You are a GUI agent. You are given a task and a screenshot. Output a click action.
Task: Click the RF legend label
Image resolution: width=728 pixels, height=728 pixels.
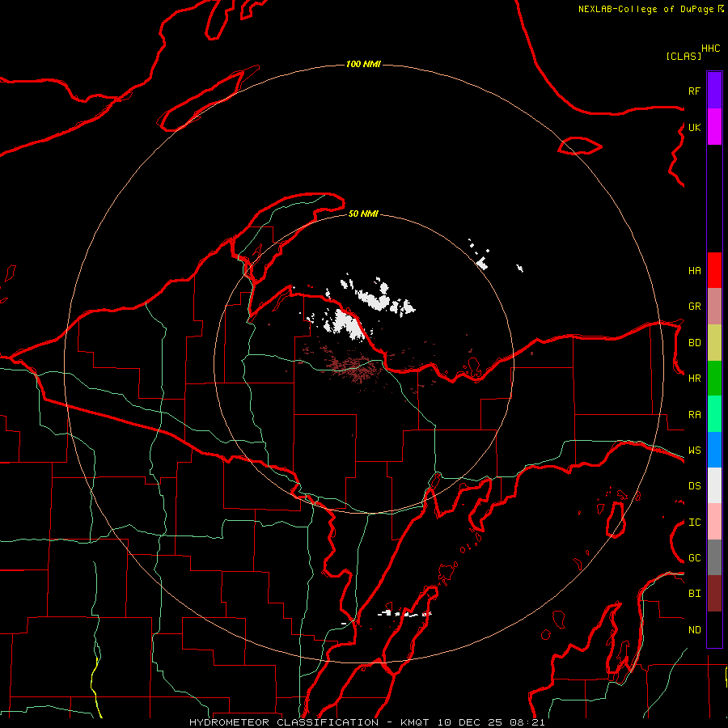point(694,91)
